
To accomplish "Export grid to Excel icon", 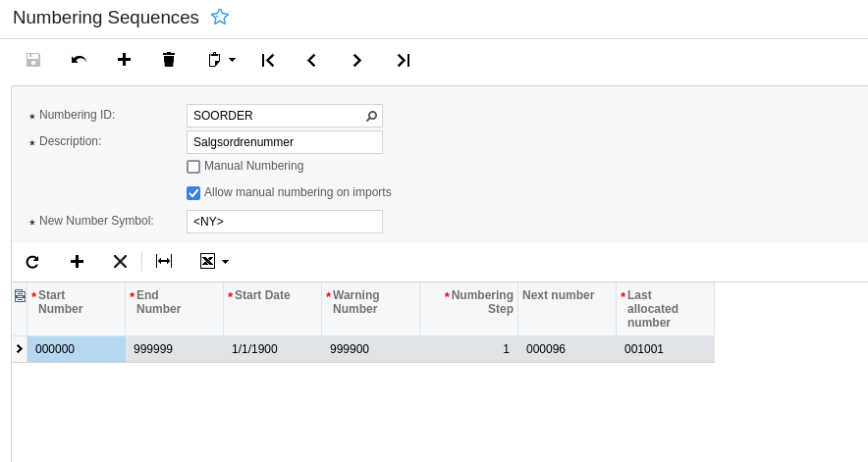I will point(207,261).
